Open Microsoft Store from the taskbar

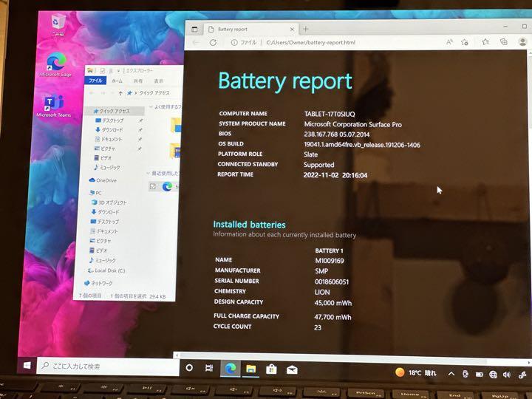pyautogui.click(x=271, y=369)
